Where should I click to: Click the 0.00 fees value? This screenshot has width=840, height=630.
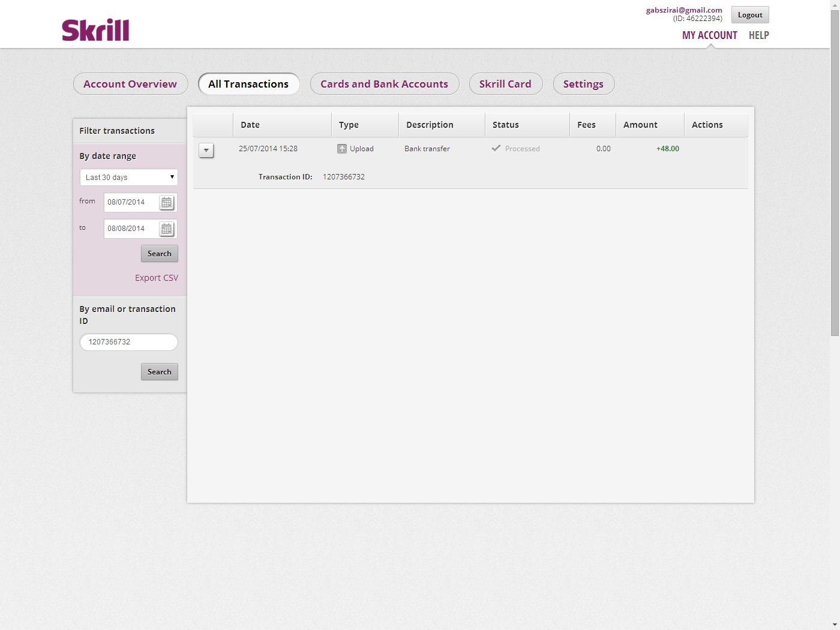click(x=604, y=149)
